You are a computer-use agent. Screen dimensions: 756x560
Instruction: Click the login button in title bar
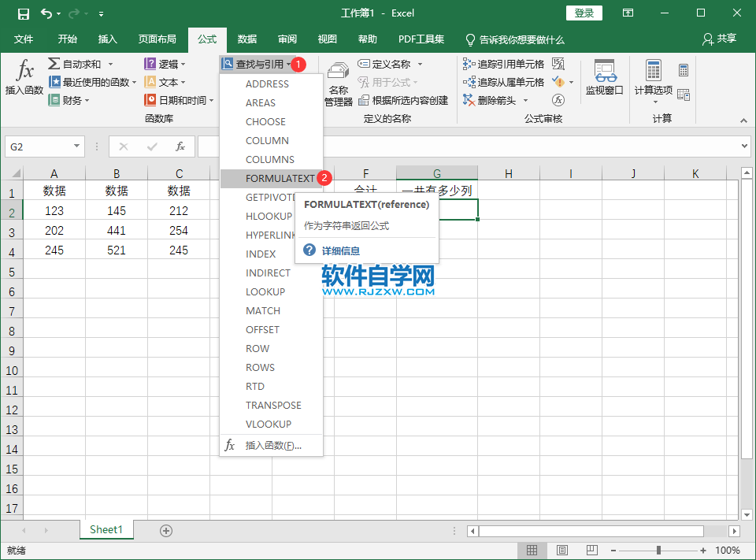coord(584,13)
